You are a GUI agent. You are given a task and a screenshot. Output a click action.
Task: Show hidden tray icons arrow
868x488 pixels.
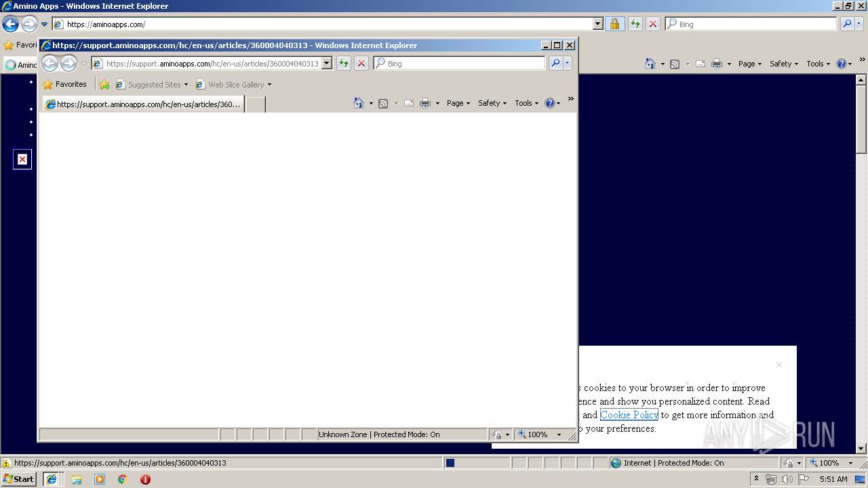(756, 479)
